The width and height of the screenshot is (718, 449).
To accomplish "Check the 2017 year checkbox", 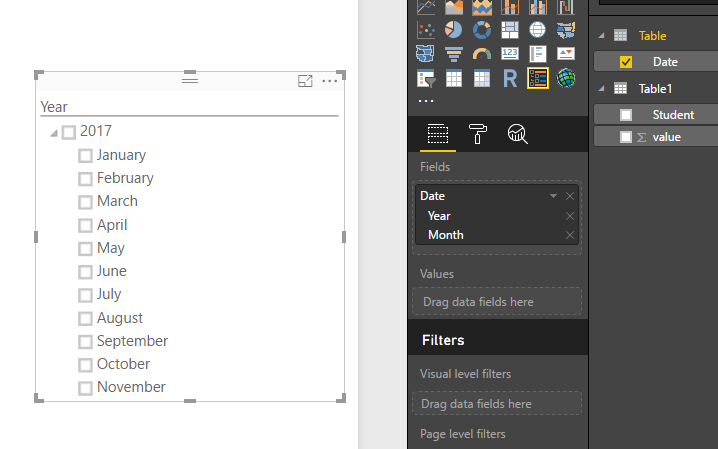I will [x=69, y=133].
